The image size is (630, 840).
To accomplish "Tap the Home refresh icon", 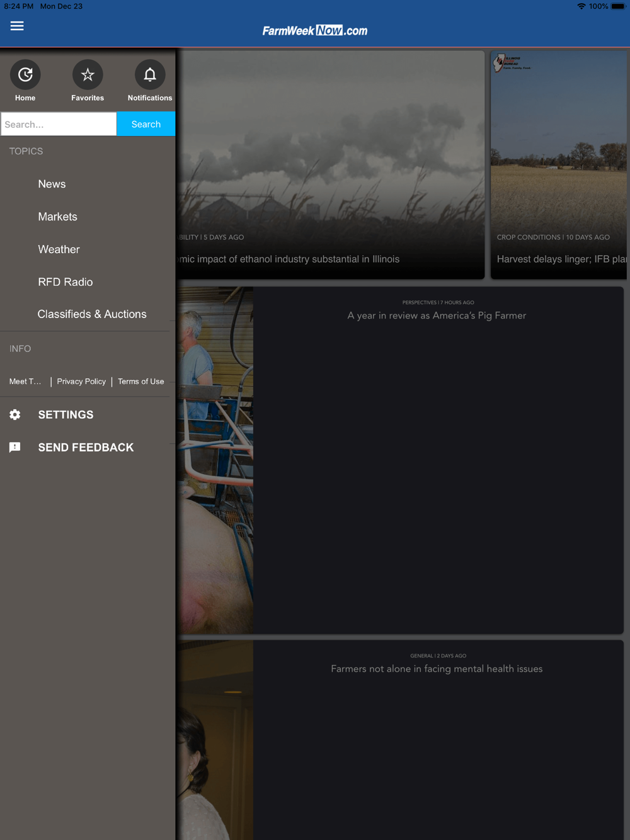I will (25, 75).
